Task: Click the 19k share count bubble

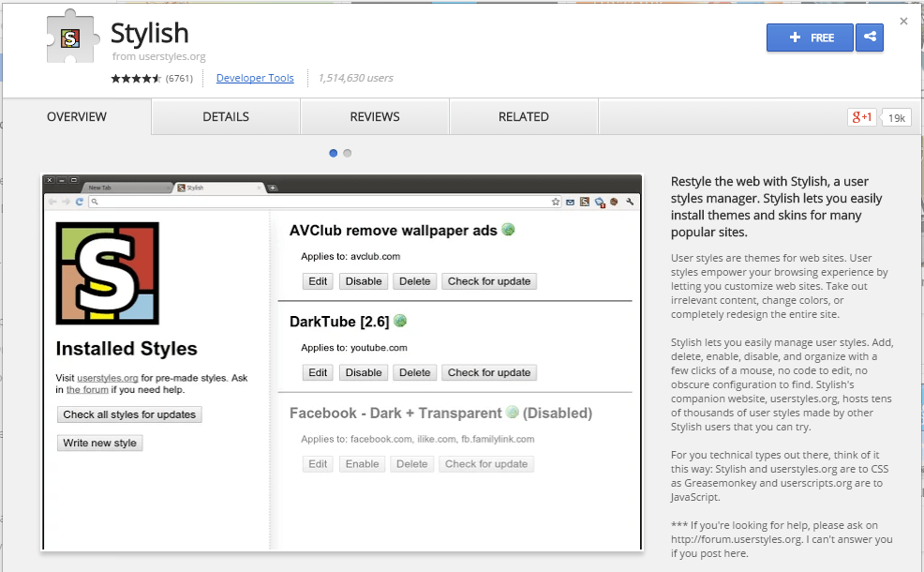Action: [x=895, y=116]
